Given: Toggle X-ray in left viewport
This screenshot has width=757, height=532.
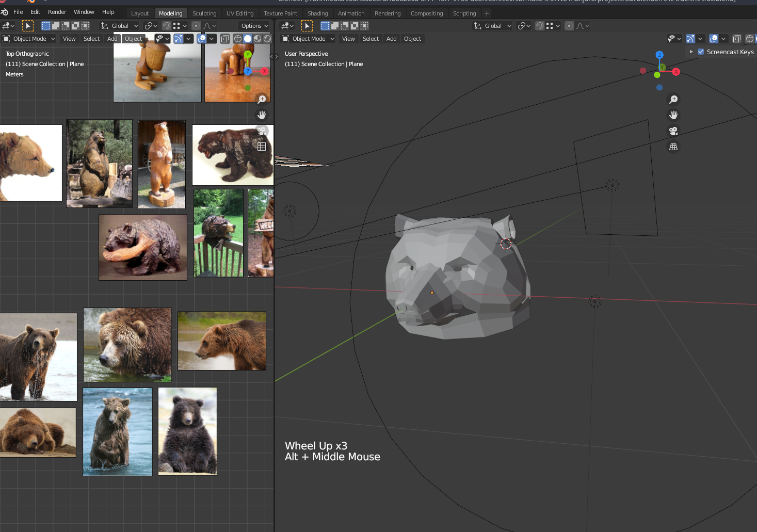Looking at the screenshot, I should (225, 39).
